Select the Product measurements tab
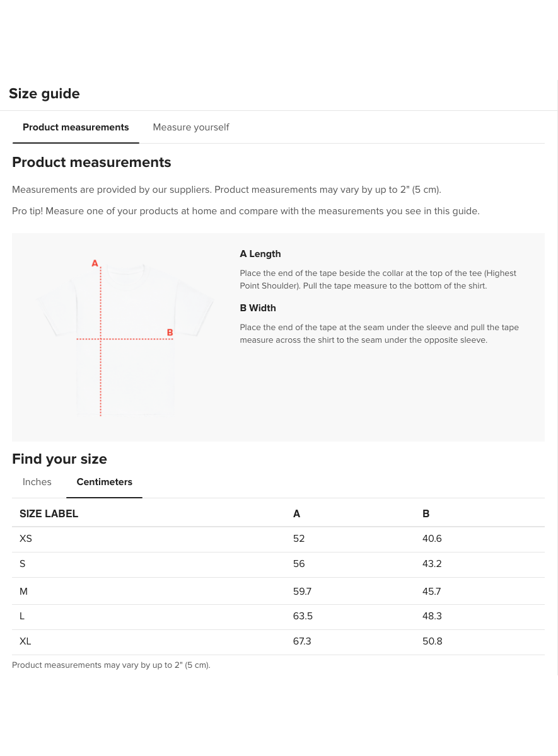The height and width of the screenshot is (756, 558). coord(76,127)
